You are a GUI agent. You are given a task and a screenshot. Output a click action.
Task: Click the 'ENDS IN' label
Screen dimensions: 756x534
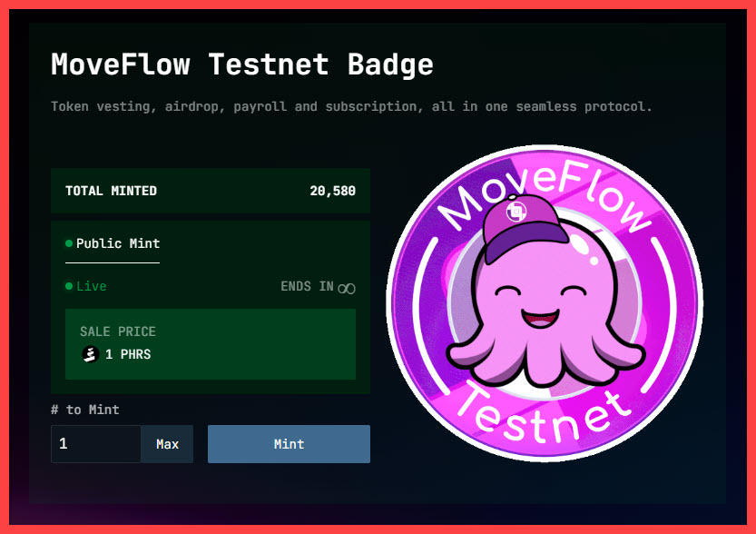(307, 287)
